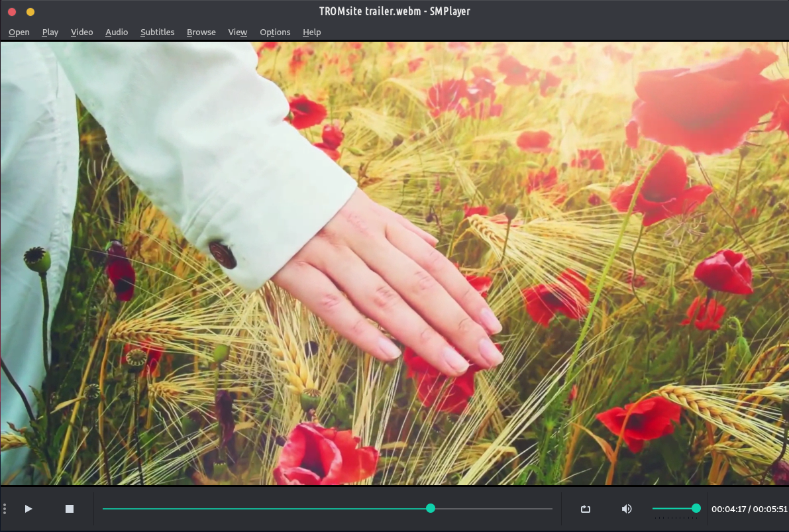Click the elapsed time display 00:04:17
This screenshot has height=532, width=789.
coord(729,509)
